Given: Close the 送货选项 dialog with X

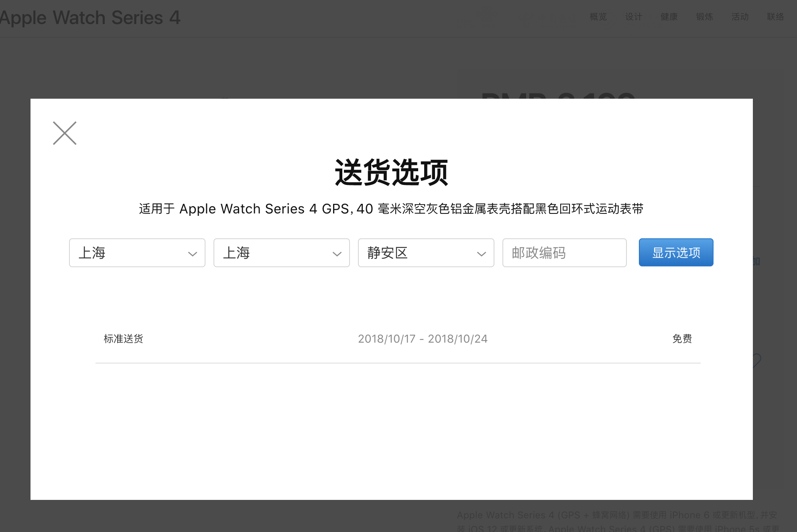Looking at the screenshot, I should pos(65,133).
